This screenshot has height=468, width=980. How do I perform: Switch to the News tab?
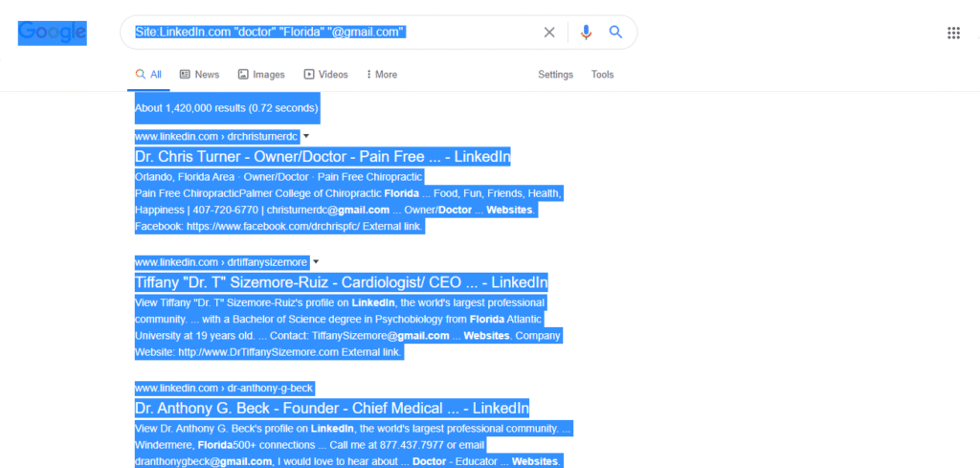(x=199, y=75)
